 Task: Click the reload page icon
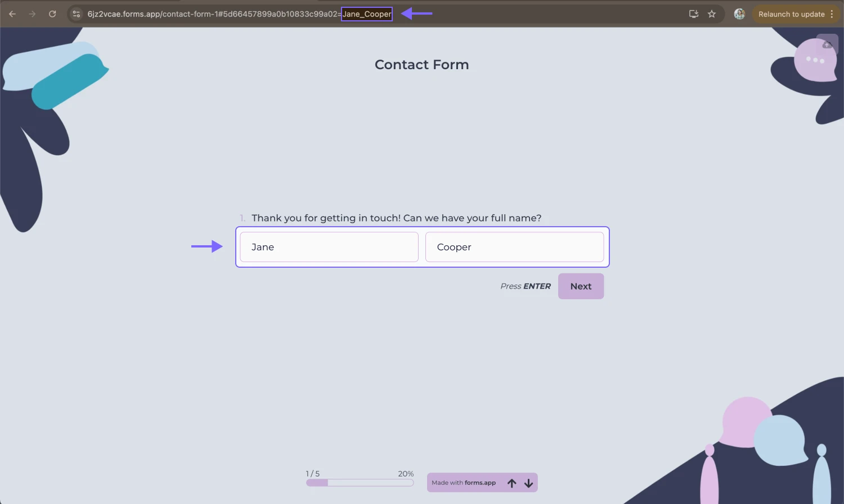52,13
